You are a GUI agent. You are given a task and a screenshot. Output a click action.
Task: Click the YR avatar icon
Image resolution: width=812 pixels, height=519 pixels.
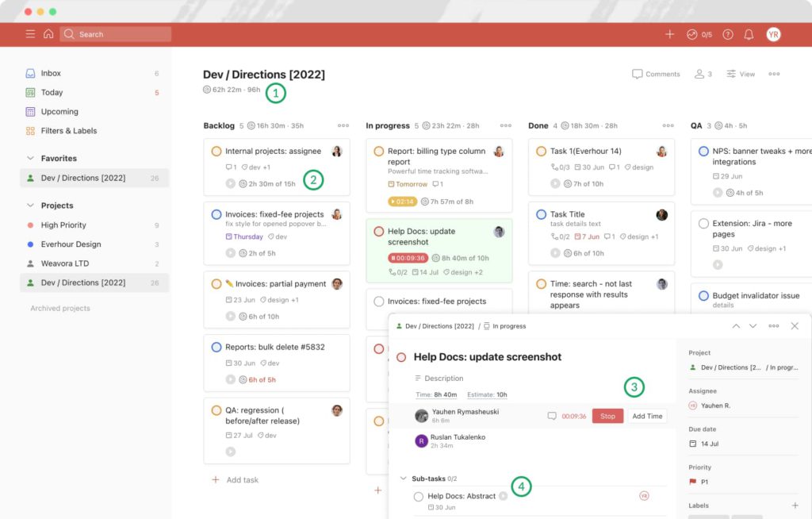tap(772, 34)
